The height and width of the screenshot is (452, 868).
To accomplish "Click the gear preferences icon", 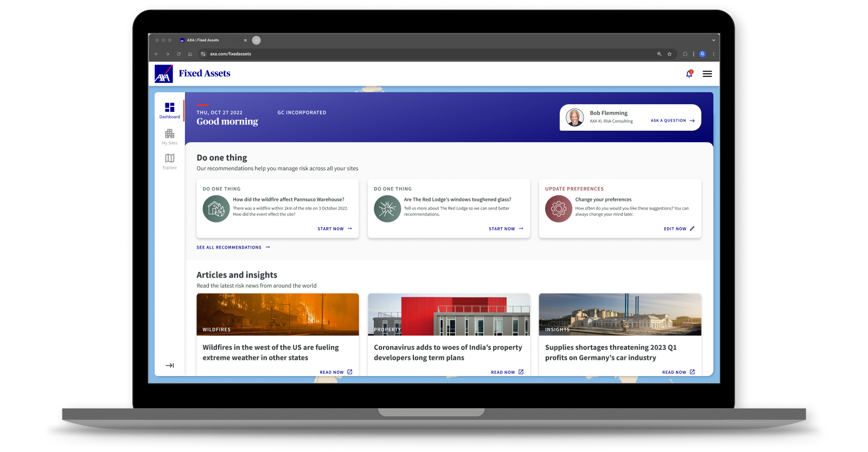I will point(558,209).
